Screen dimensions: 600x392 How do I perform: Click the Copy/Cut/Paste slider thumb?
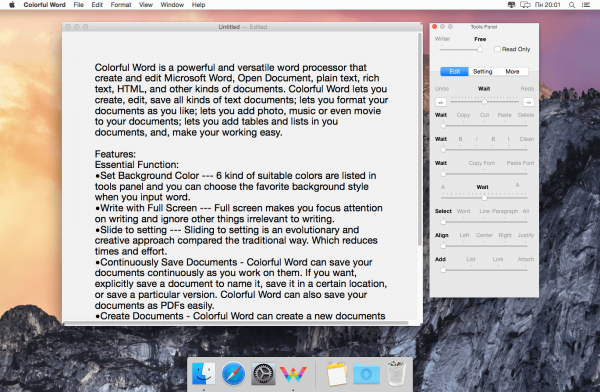coord(443,125)
